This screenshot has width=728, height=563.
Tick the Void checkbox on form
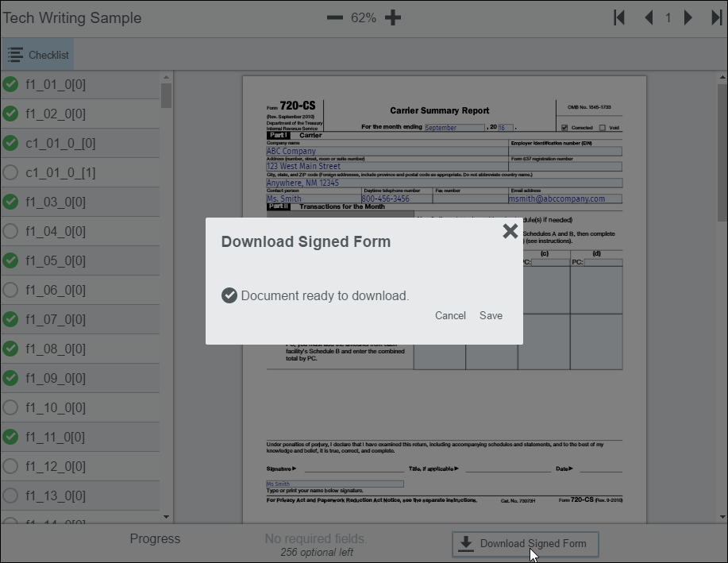pyautogui.click(x=603, y=128)
